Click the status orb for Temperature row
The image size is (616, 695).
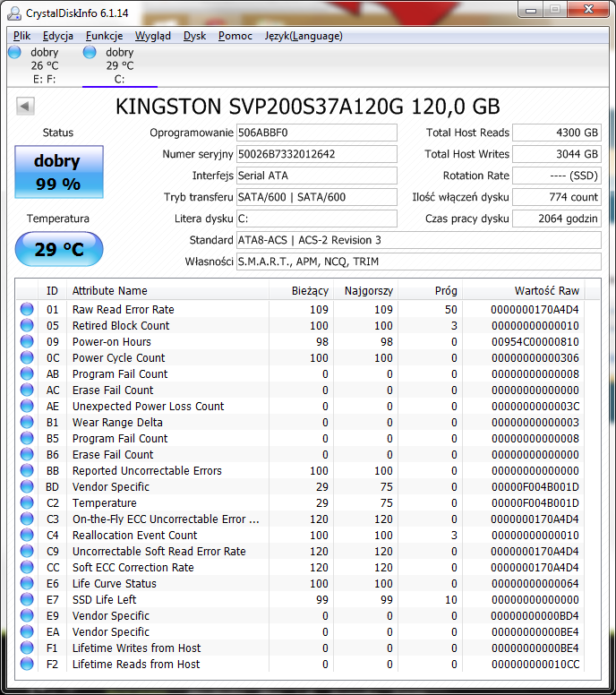coord(27,502)
